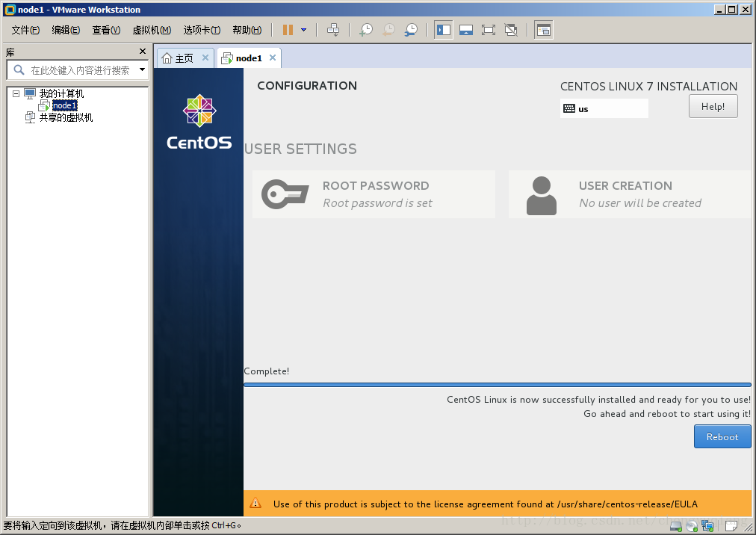Click the hard disk status icon
Screen dimensions: 756x535
click(676, 526)
